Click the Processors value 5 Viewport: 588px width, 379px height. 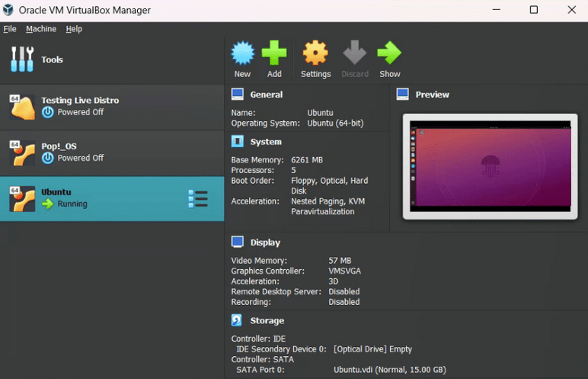coord(293,170)
